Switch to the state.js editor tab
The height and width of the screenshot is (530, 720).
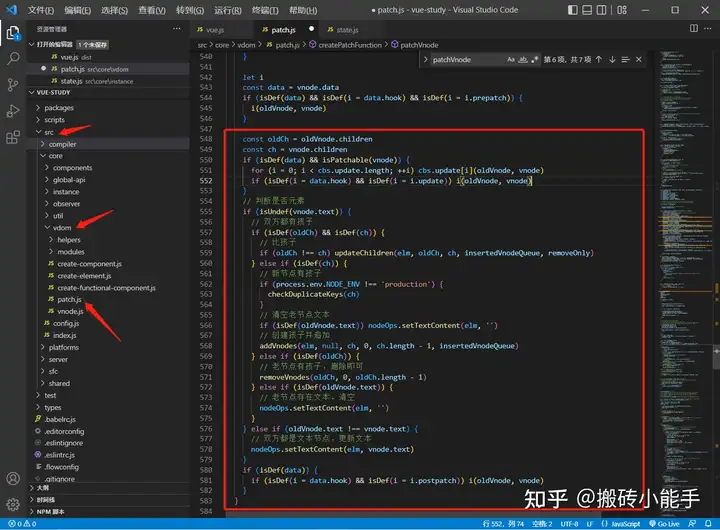347,30
